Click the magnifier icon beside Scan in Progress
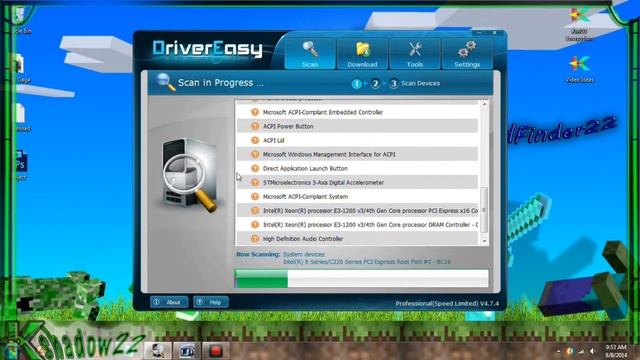 click(x=166, y=82)
